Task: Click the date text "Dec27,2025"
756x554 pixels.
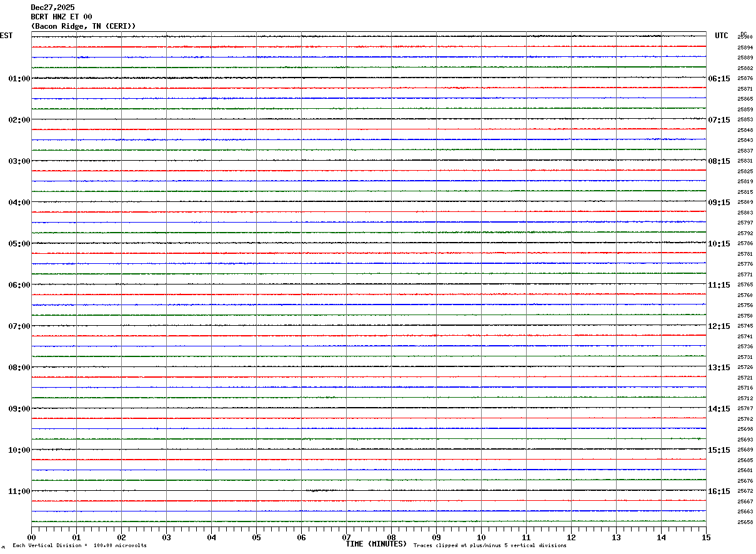Action: (52, 8)
